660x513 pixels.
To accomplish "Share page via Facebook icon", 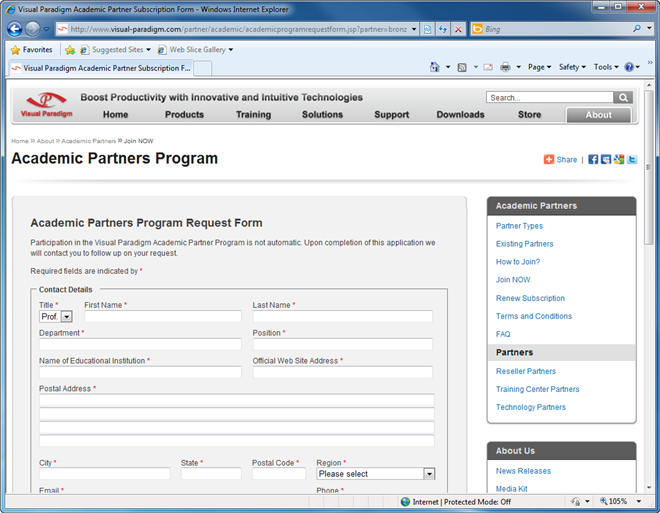I will (593, 159).
